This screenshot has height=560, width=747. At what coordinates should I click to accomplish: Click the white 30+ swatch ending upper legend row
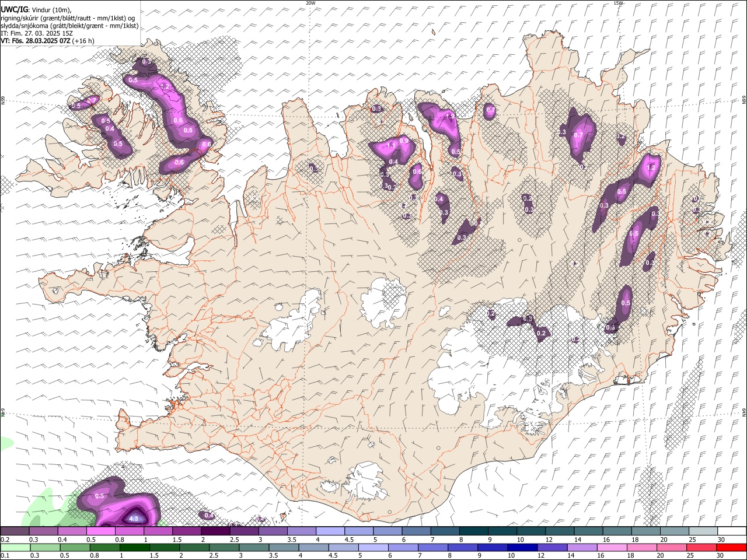click(x=732, y=531)
